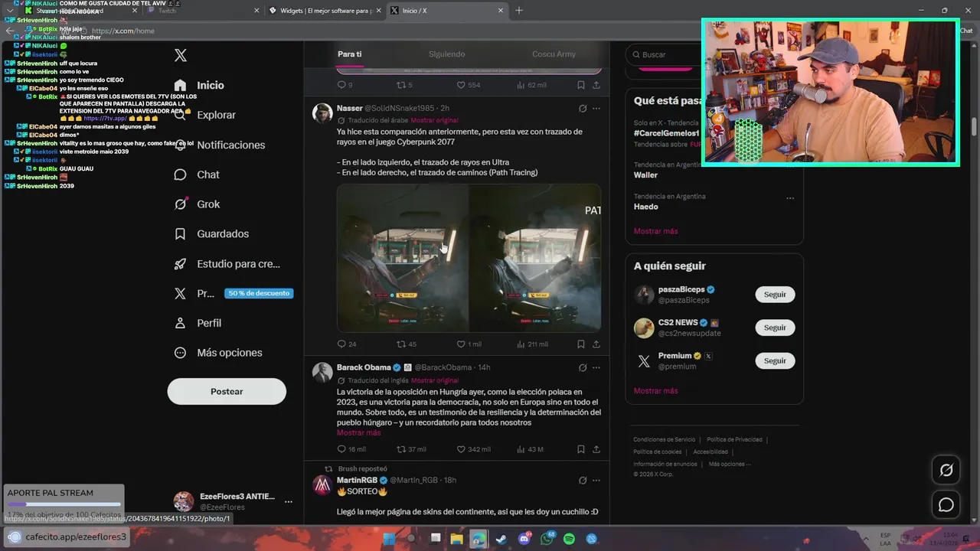This screenshot has height=551, width=980.
Task: Open Chat from the sidebar
Action: tap(197, 174)
